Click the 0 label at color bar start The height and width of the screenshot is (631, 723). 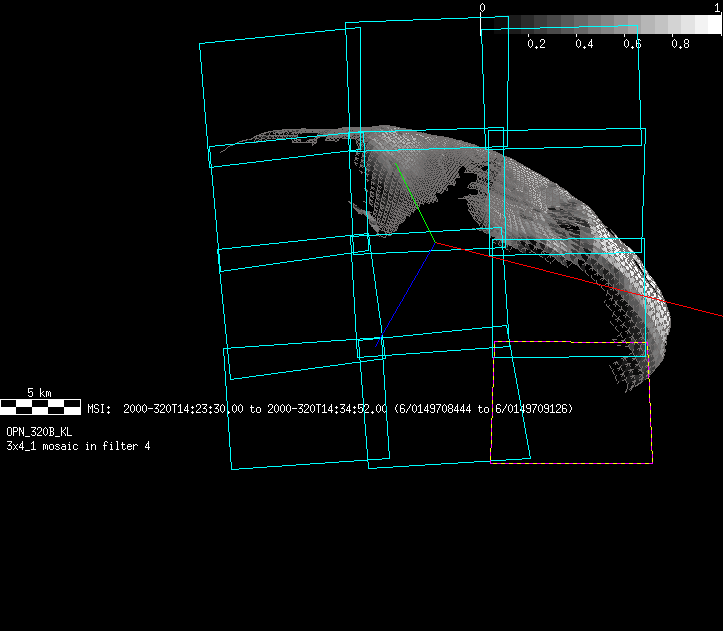(x=483, y=8)
